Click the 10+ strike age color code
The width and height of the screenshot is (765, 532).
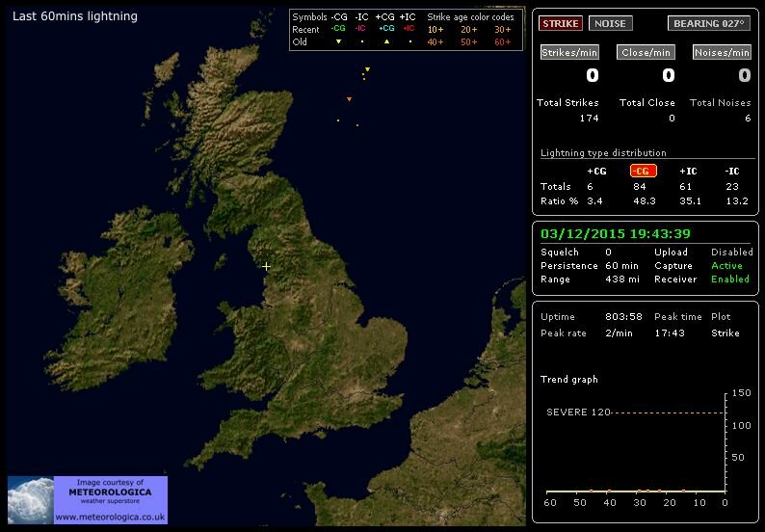click(435, 30)
